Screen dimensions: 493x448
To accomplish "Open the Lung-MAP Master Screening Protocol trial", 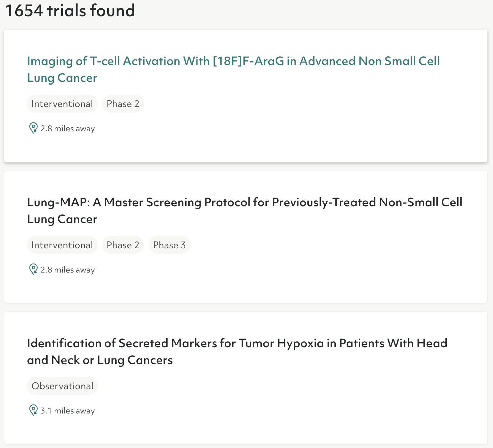I will (244, 203).
